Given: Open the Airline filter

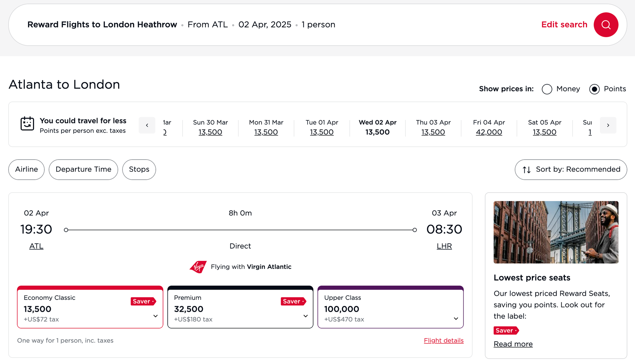Looking at the screenshot, I should tap(26, 170).
